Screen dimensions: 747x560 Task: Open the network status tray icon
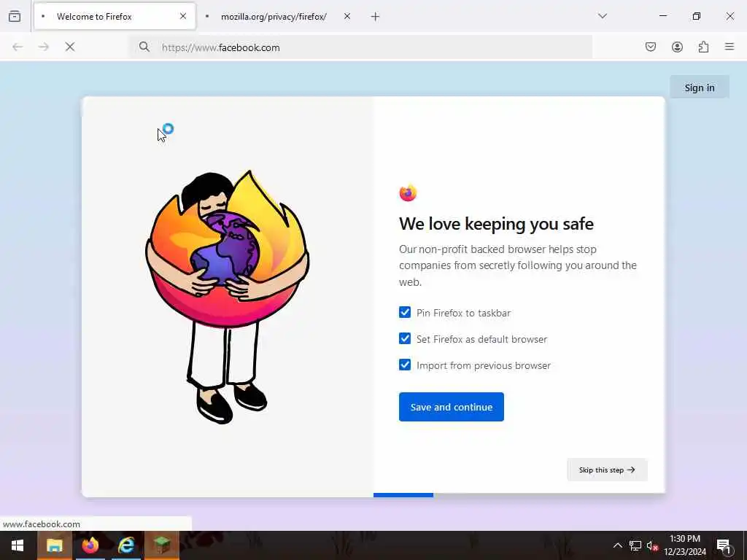[635, 545]
